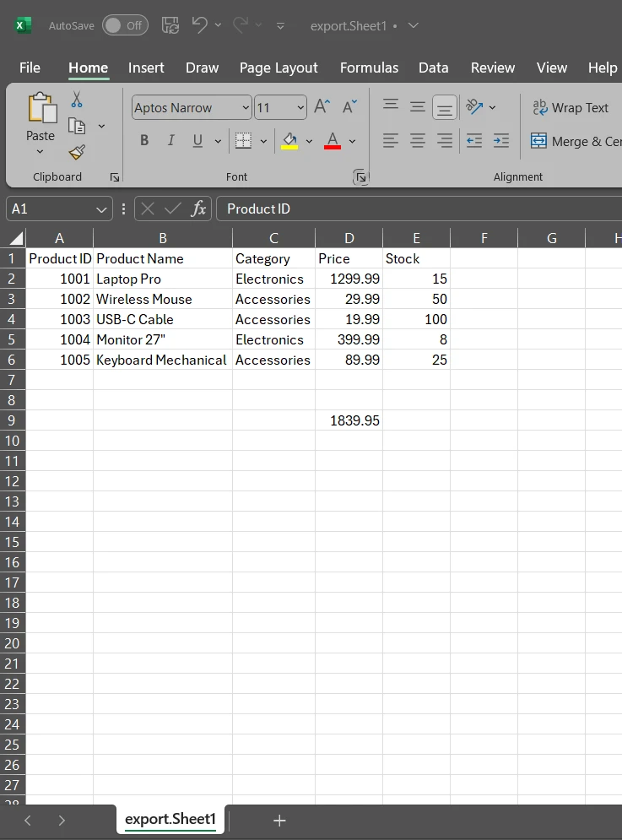
Task: Apply Center horizontal alignment
Action: (x=418, y=141)
